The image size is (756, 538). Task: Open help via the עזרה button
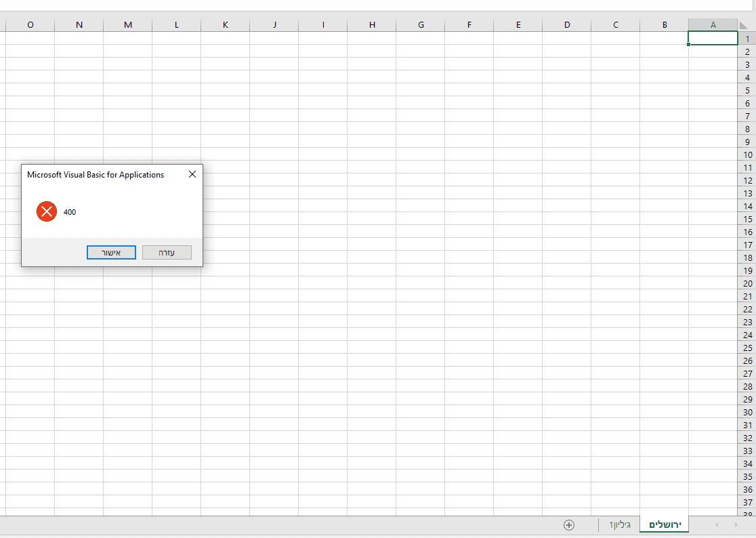tap(167, 251)
